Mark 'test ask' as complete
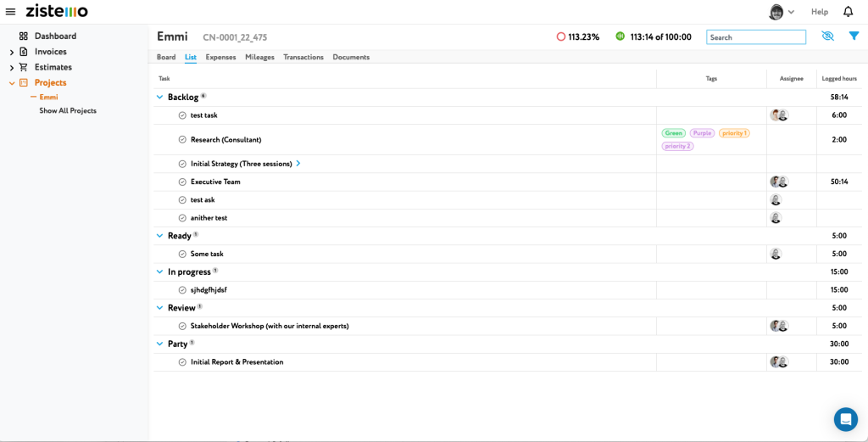Viewport: 868px width, 442px height. tap(182, 200)
